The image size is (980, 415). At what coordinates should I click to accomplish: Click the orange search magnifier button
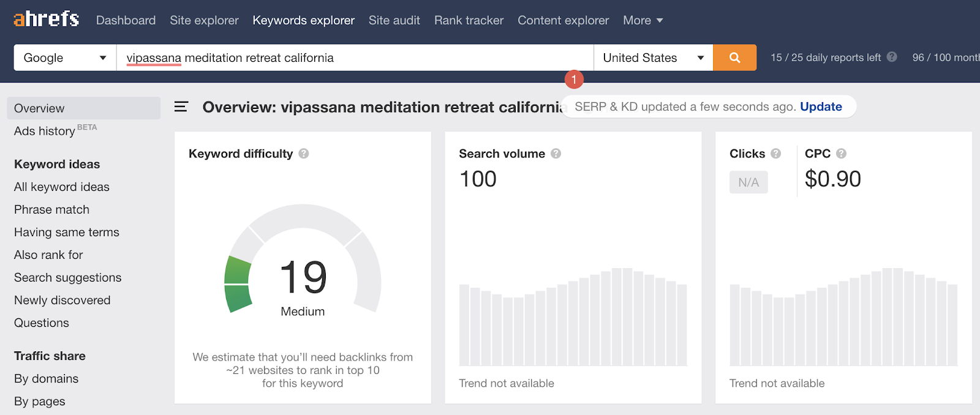click(x=734, y=58)
